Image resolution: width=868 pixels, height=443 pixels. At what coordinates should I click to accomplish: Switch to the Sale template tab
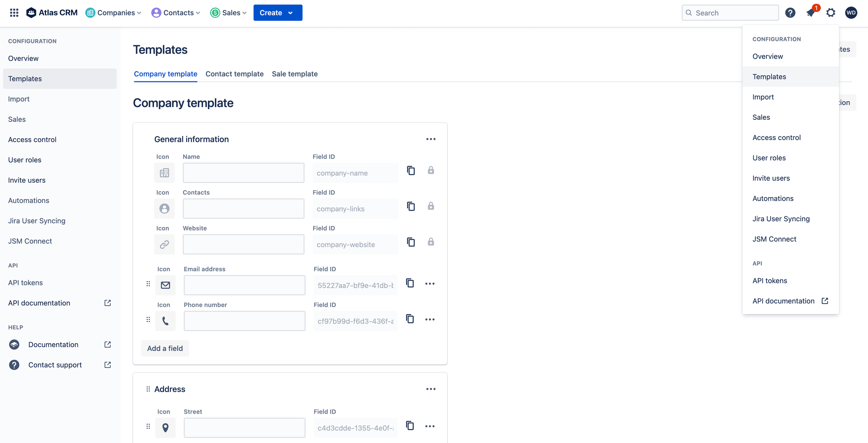pyautogui.click(x=295, y=74)
